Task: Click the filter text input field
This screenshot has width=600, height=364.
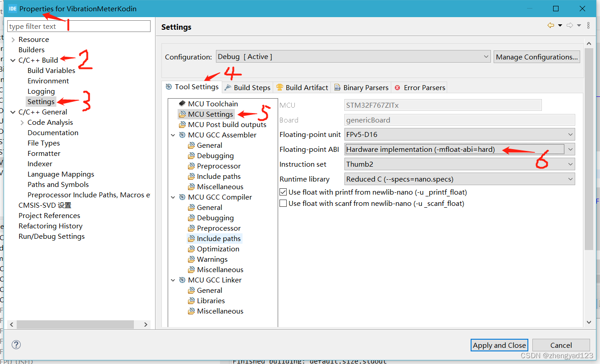Action: point(79,26)
